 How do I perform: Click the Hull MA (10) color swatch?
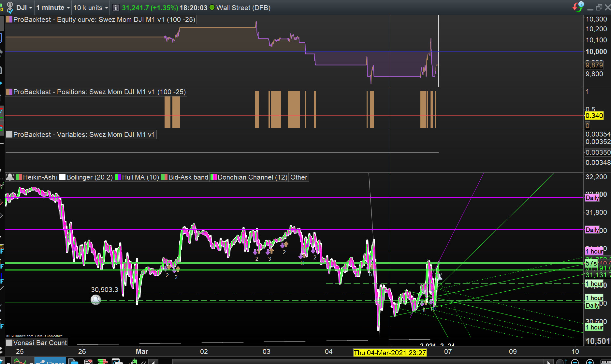(x=118, y=177)
